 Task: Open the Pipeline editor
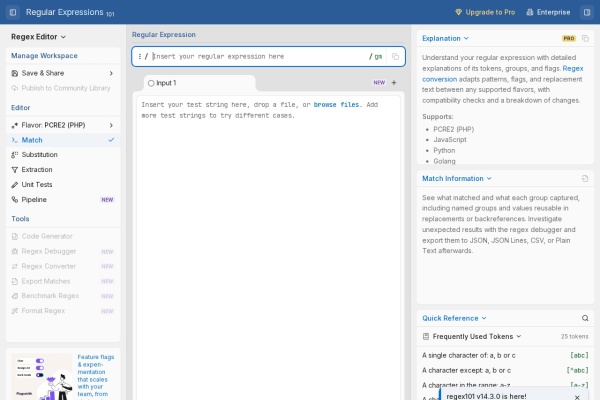coord(63,199)
